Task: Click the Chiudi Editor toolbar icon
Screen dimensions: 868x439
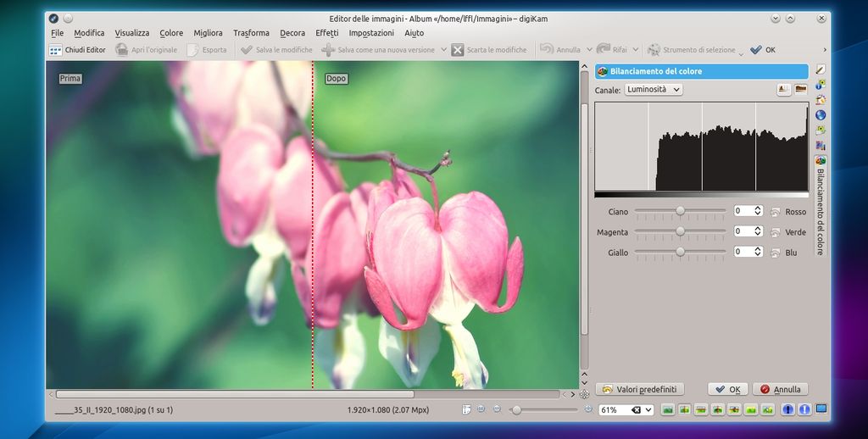Action: click(56, 50)
